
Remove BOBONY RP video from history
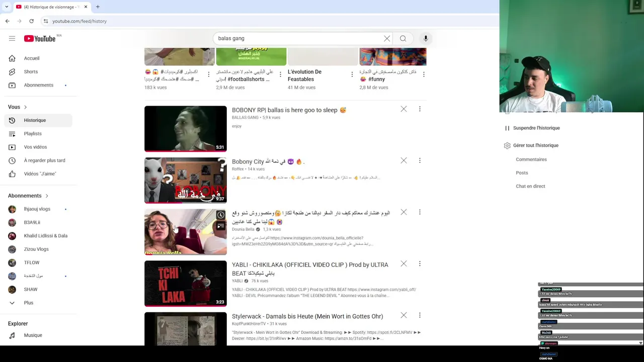click(404, 109)
